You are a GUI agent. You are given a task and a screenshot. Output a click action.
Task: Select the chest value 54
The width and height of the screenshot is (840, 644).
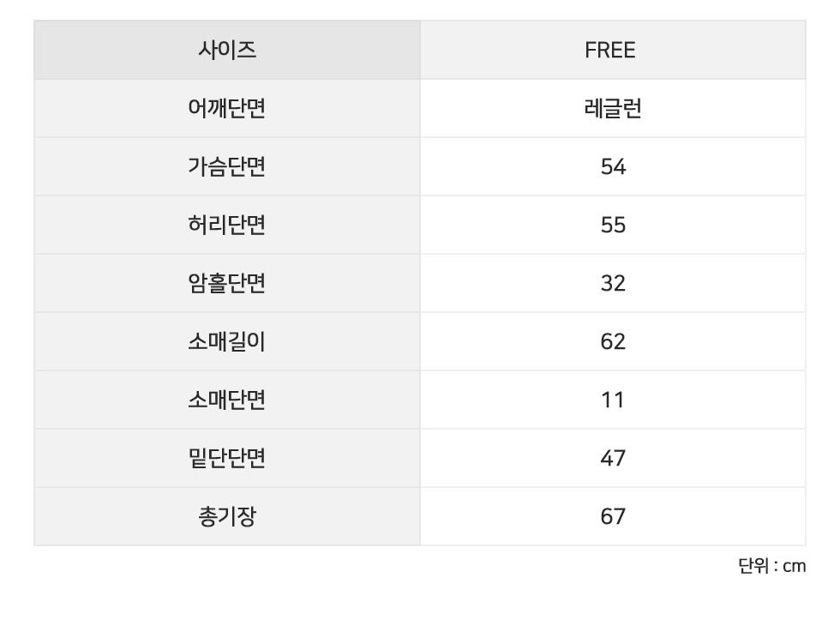(613, 166)
